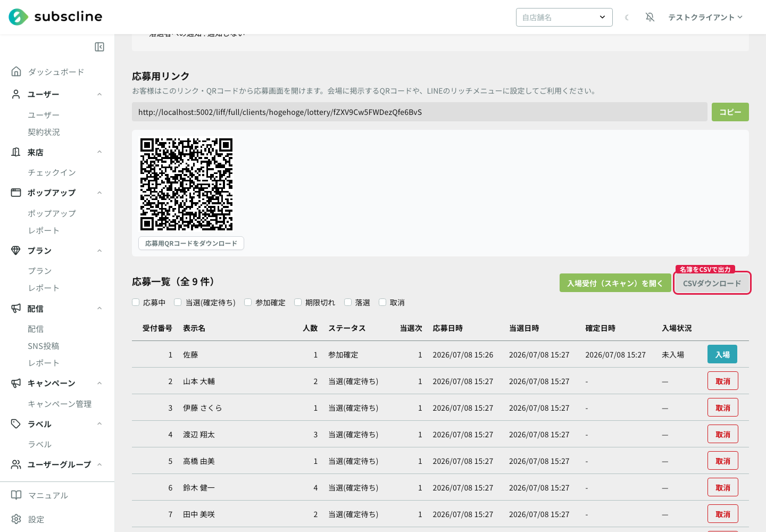Image resolution: width=766 pixels, height=532 pixels.
Task: Click the ポップアップ window icon
Action: tap(16, 193)
